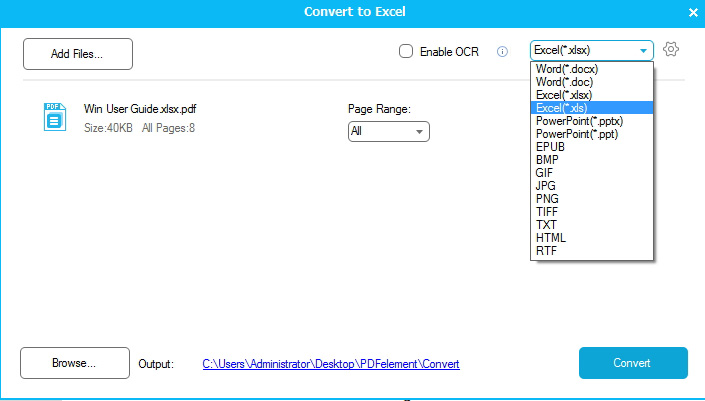Image resolution: width=705 pixels, height=401 pixels.
Task: Select Word(*.doc) from the format list
Action: pos(592,82)
